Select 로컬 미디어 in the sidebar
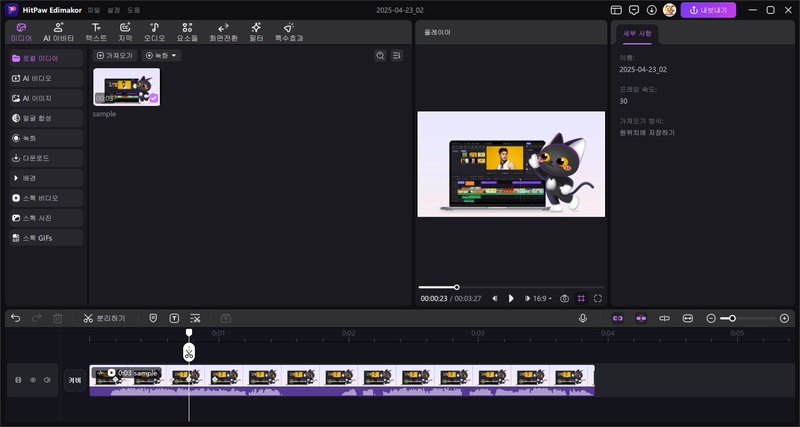Screen dimensions: 800x427 point(46,58)
